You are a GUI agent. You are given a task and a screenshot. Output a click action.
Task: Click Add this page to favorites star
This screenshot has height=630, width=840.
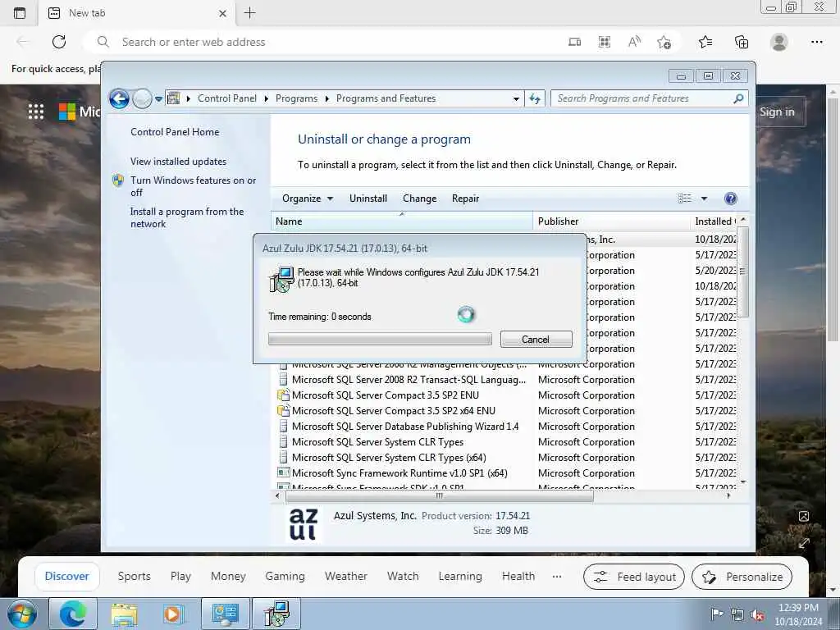pyautogui.click(x=664, y=42)
